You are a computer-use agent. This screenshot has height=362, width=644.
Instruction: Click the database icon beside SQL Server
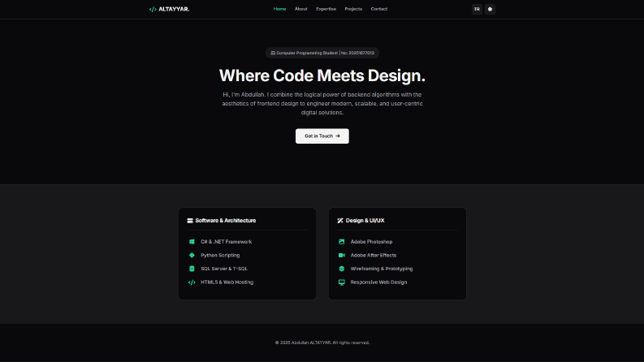(x=192, y=269)
